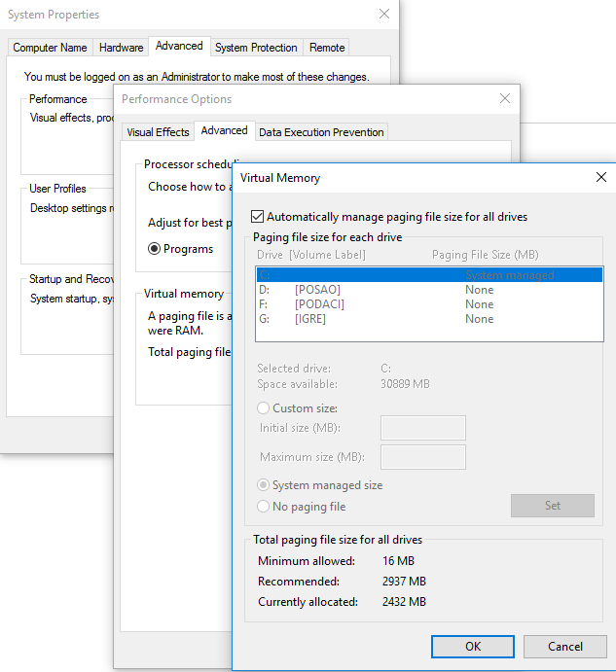616x672 pixels.
Task: Switch to the Computer Name tab
Action: coord(50,48)
